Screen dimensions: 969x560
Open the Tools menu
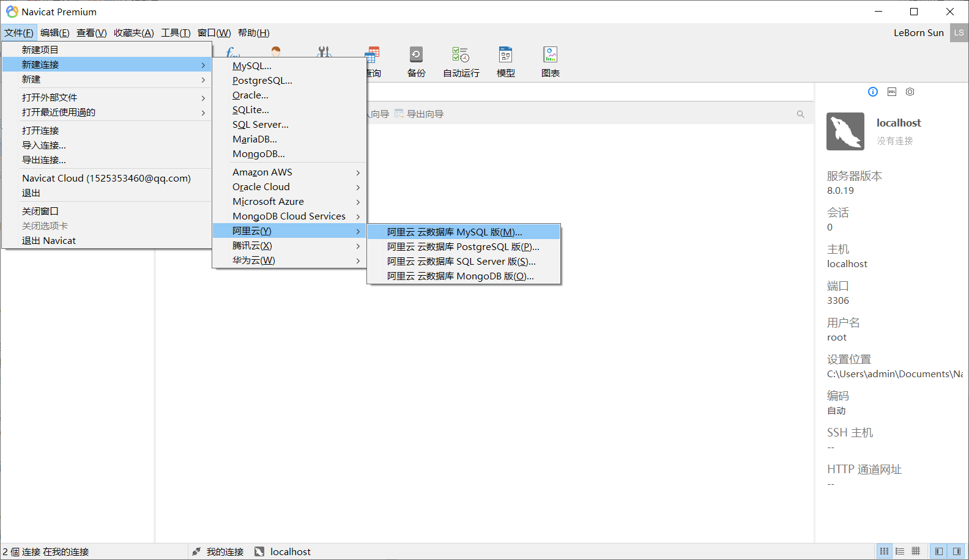(x=176, y=33)
